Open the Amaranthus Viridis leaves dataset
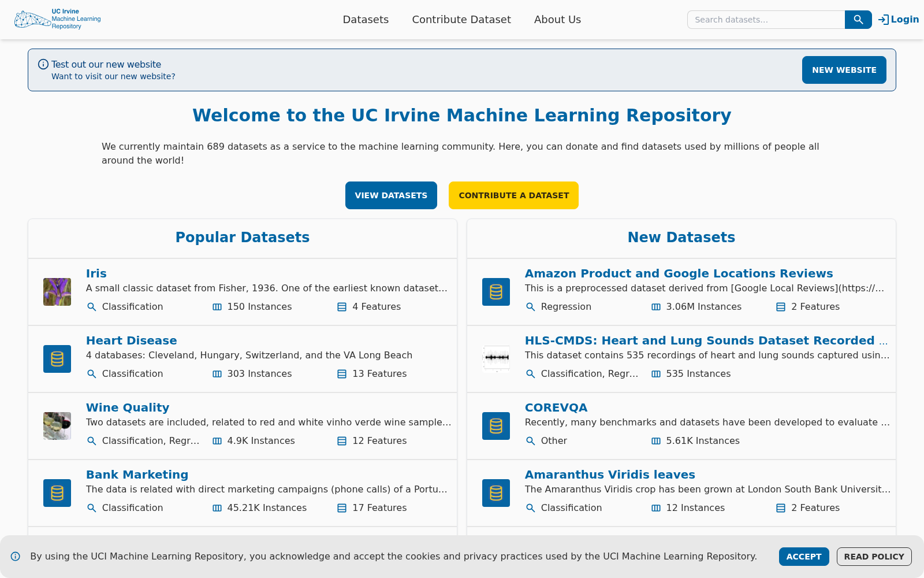924x578 pixels. pos(610,475)
